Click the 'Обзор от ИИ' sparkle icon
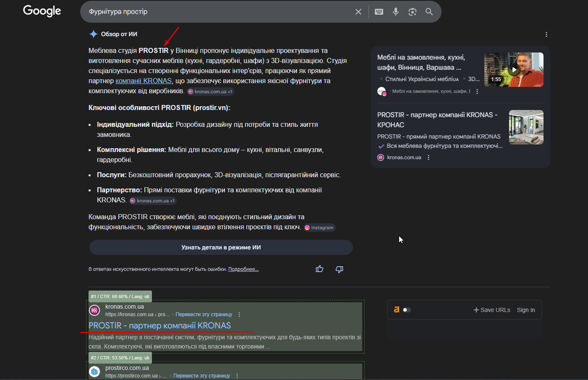588x380 pixels. (94, 34)
